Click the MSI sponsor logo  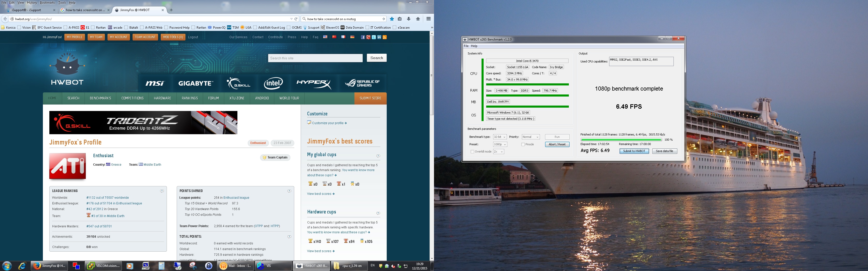tap(155, 83)
